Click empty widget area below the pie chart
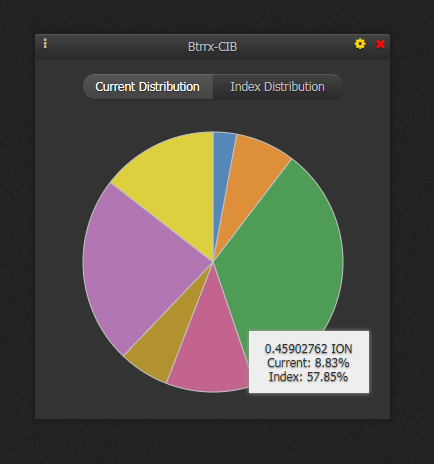 click(213, 406)
